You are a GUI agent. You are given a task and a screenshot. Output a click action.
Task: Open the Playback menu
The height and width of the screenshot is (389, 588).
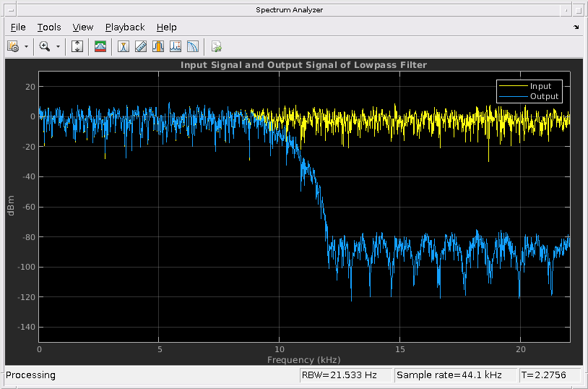(125, 27)
